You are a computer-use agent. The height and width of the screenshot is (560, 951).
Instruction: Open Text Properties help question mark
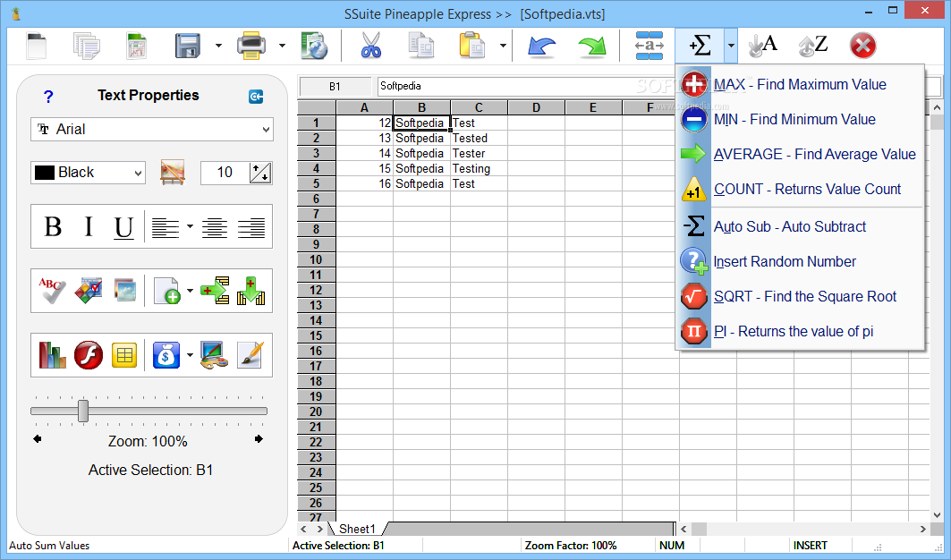[48, 97]
